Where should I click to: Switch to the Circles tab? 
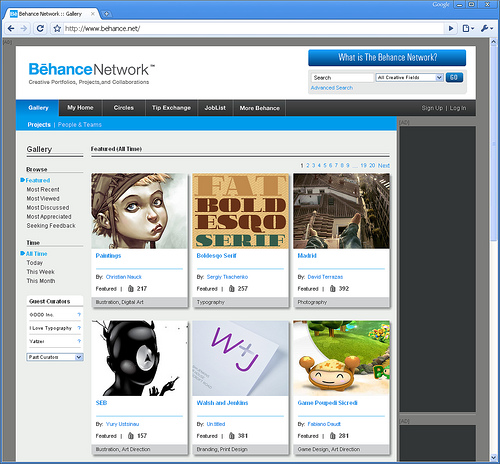(x=124, y=108)
